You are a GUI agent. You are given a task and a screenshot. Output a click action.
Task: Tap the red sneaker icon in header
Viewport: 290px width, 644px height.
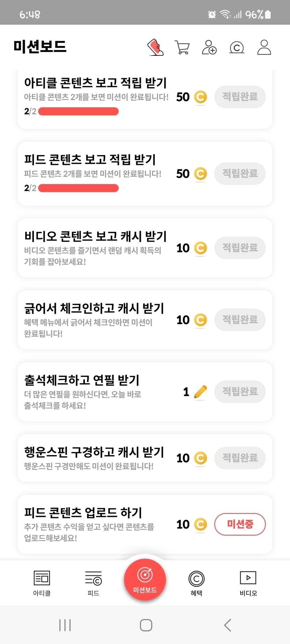[x=155, y=47]
